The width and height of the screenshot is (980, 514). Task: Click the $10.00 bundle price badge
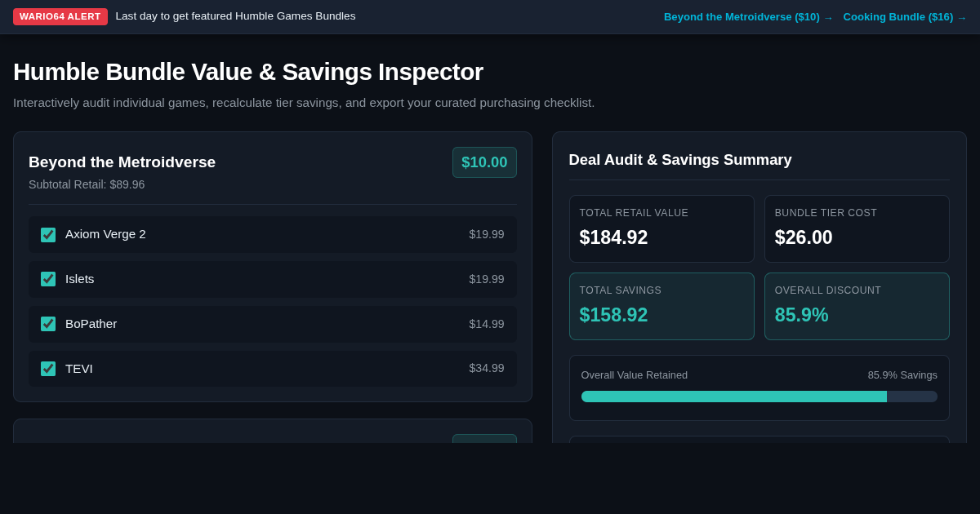[x=484, y=162]
